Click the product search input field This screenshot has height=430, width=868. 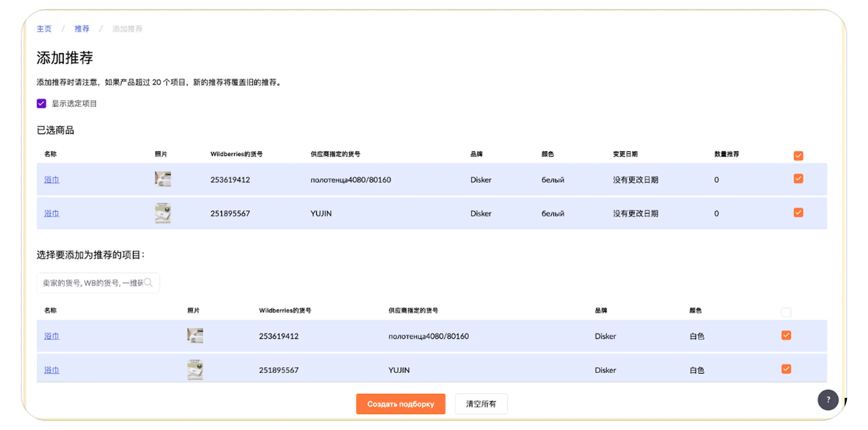point(93,283)
